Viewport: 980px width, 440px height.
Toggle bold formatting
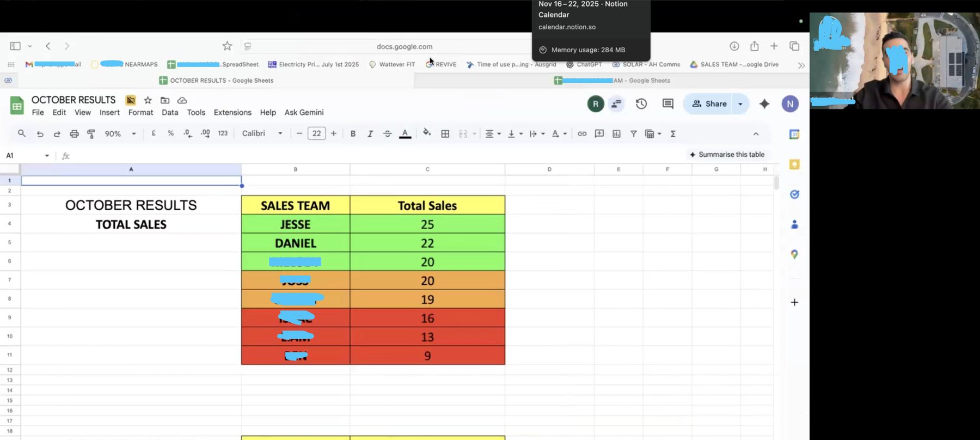click(353, 134)
